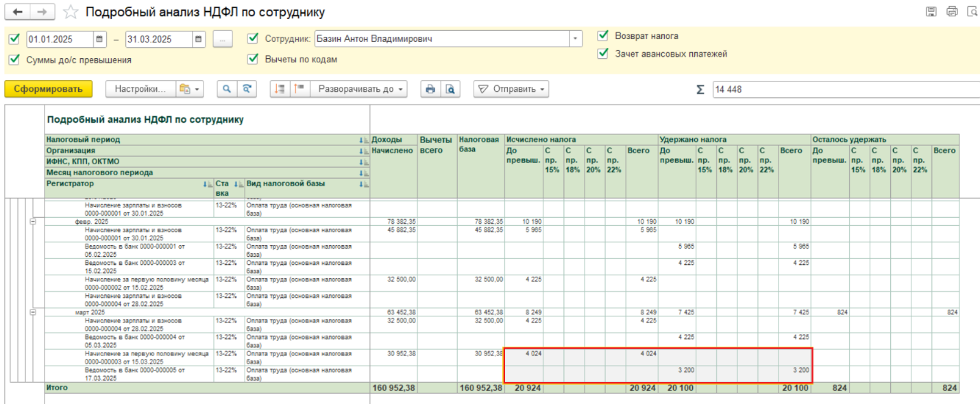Click the back navigation arrow
This screenshot has width=980, height=404.
pos(17,12)
